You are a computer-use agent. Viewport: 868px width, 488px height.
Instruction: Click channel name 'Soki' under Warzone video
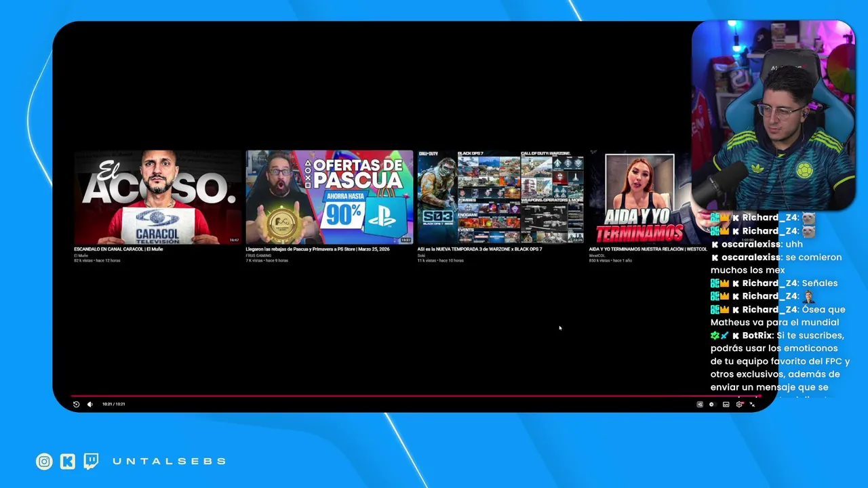(420, 256)
